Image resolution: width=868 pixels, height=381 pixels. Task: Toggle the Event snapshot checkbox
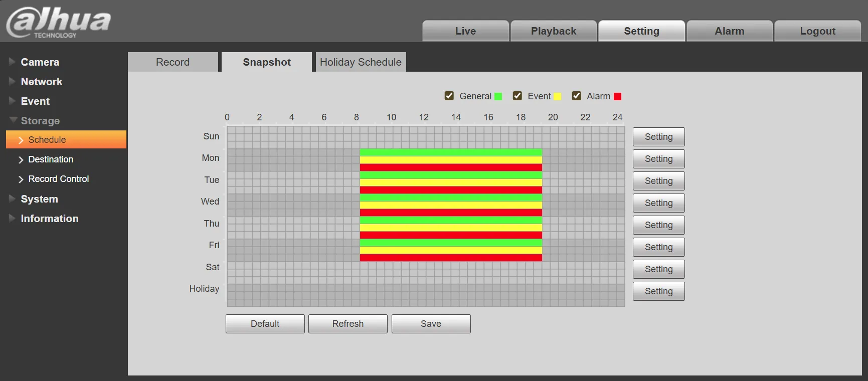[x=517, y=96]
